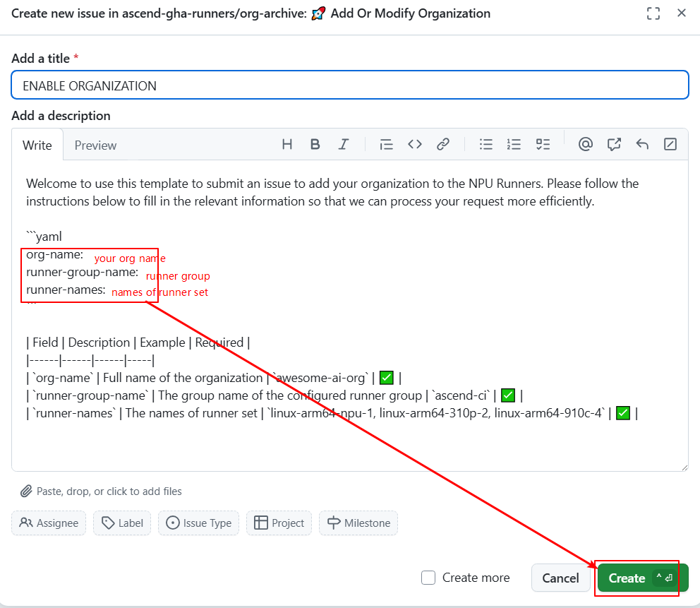This screenshot has height=608, width=700.
Task: Focus the title field with ENABLE ORGANIZATION
Action: [350, 85]
